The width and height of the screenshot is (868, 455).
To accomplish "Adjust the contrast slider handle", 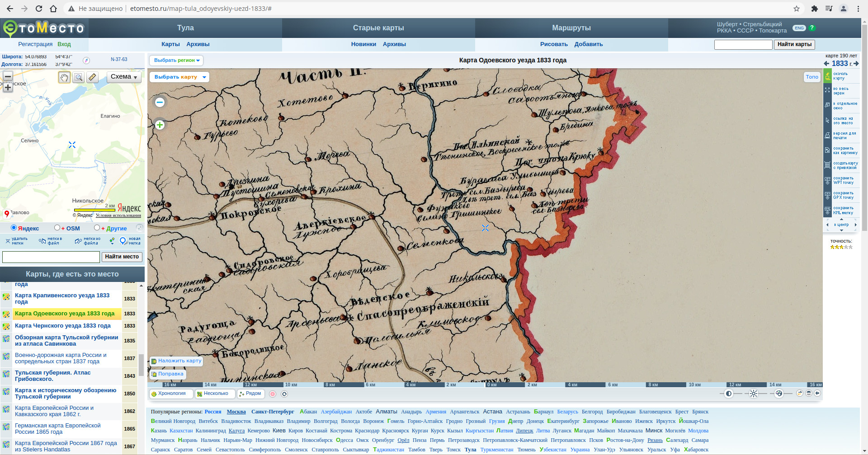I will 728,394.
